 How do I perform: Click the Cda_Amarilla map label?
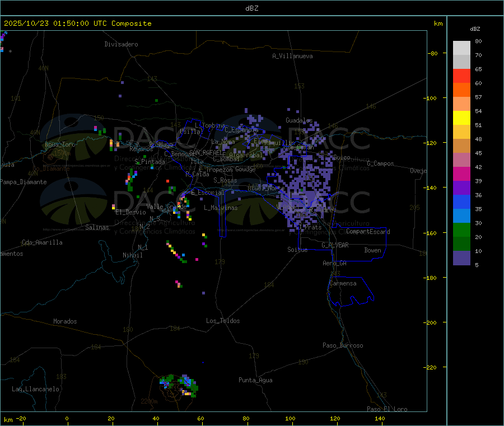pyautogui.click(x=42, y=242)
